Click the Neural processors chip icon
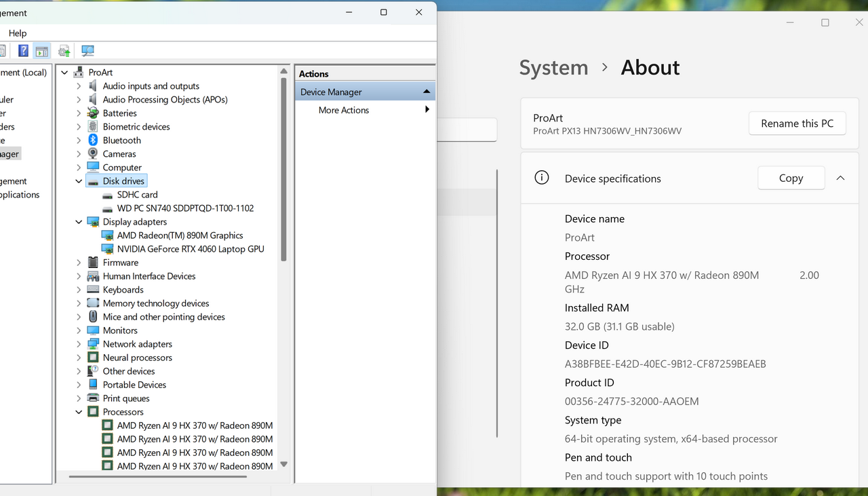Viewport: 868px width, 496px height. point(93,358)
